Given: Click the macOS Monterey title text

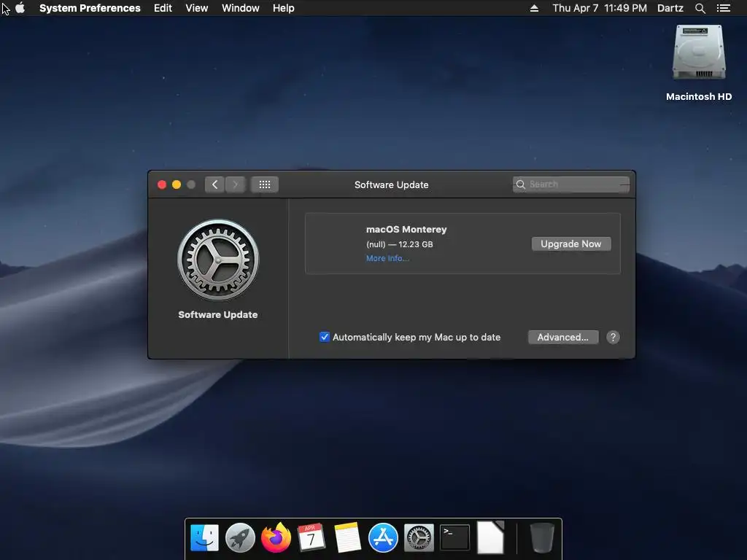Looking at the screenshot, I should click(x=406, y=230).
